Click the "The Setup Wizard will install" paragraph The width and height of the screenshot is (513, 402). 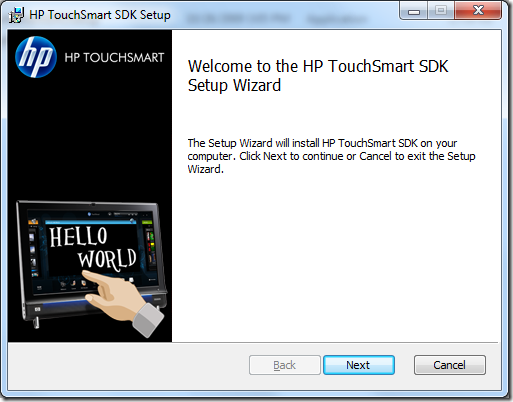pyautogui.click(x=331, y=156)
